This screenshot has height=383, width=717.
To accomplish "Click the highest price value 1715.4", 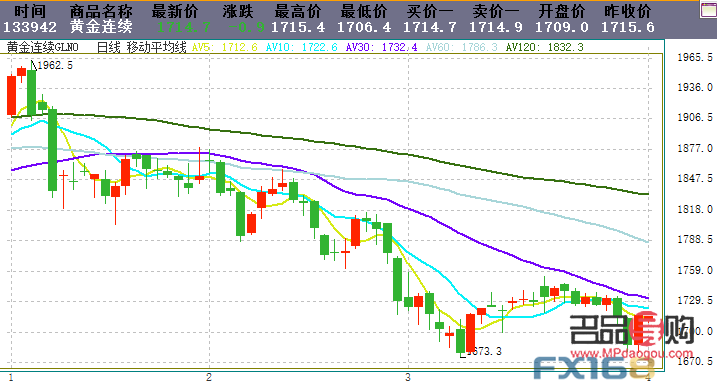I will [x=298, y=27].
